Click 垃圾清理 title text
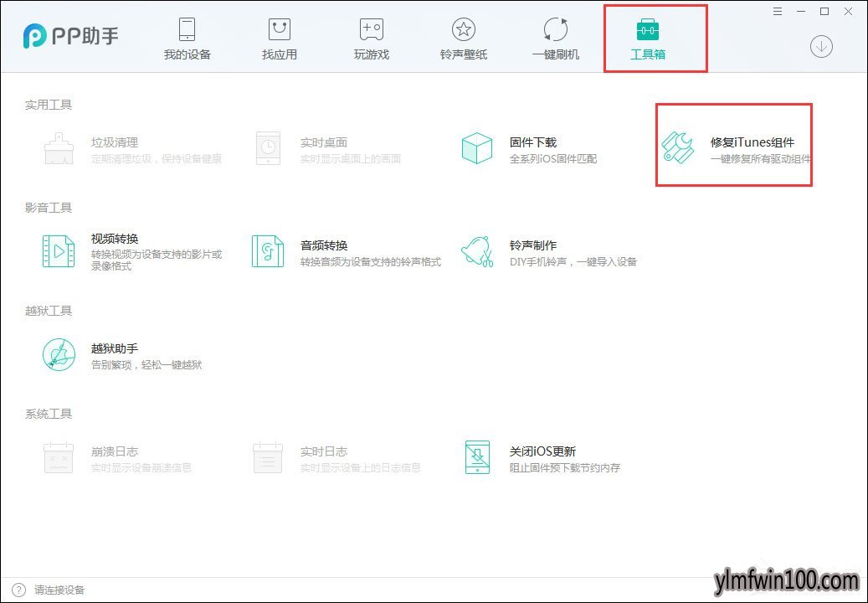Viewport: 868px width, 603px height. click(x=115, y=142)
